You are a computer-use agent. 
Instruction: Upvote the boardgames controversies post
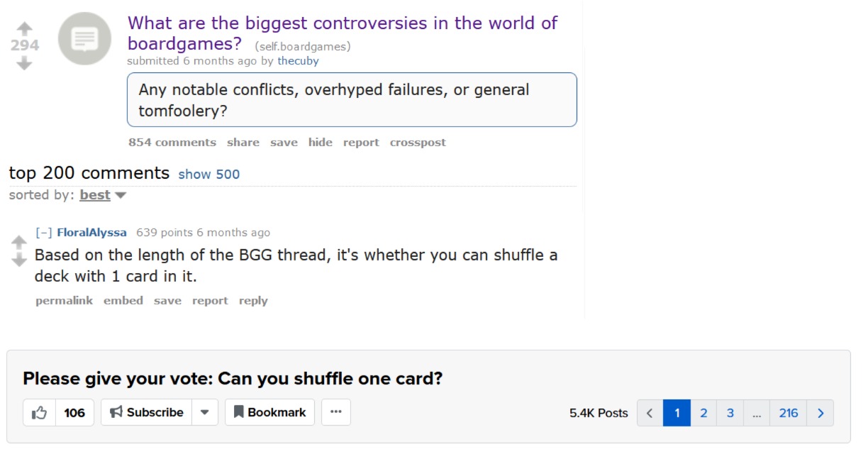[x=25, y=28]
